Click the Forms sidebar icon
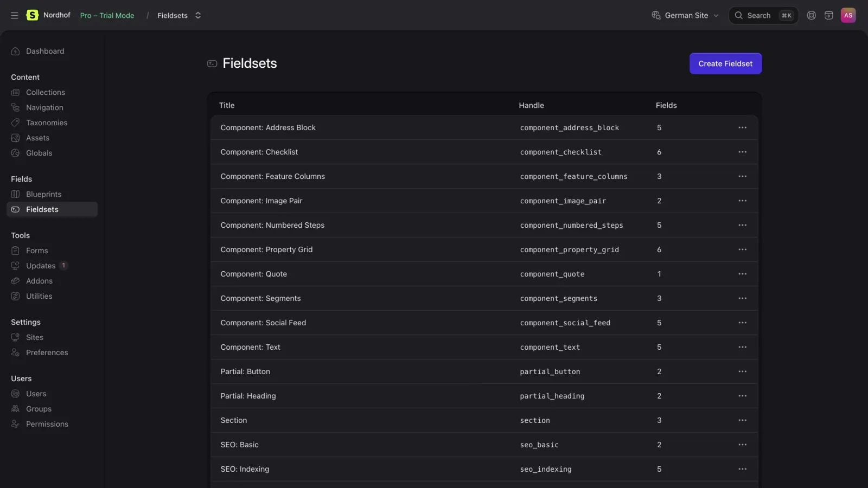Screen dimensions: 868x488 [15, 251]
